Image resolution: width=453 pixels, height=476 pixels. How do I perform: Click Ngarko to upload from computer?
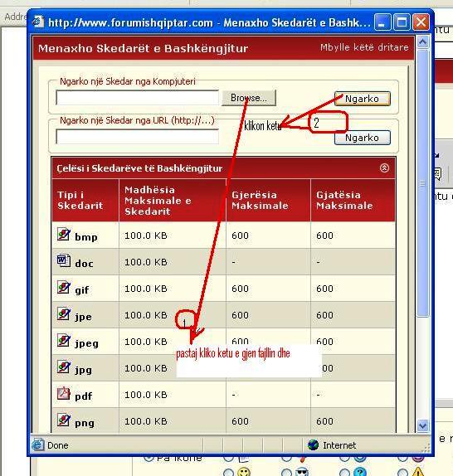pyautogui.click(x=363, y=99)
